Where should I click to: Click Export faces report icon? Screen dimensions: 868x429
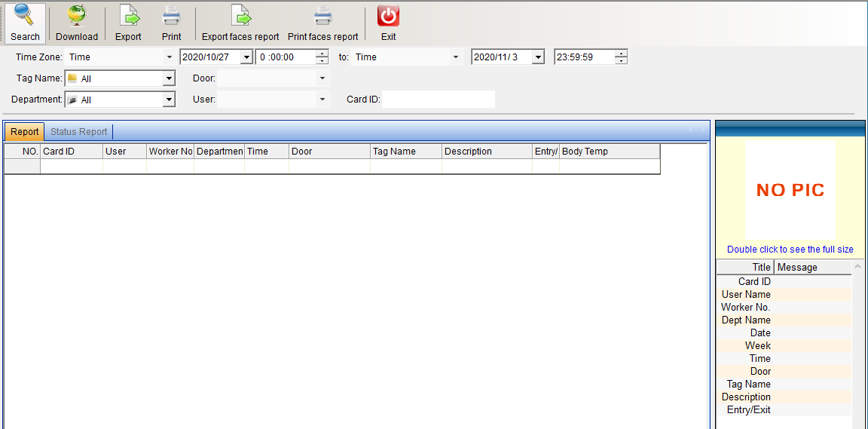[x=240, y=15]
